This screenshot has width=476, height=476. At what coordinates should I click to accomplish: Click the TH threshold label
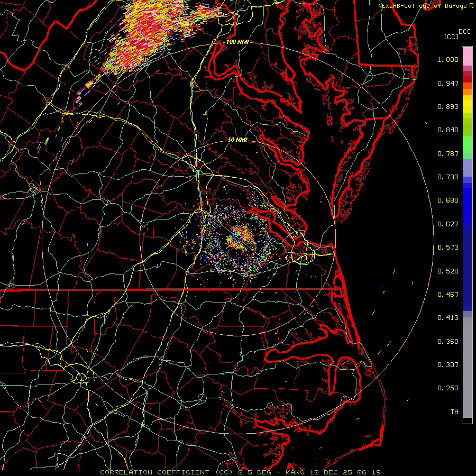[454, 412]
